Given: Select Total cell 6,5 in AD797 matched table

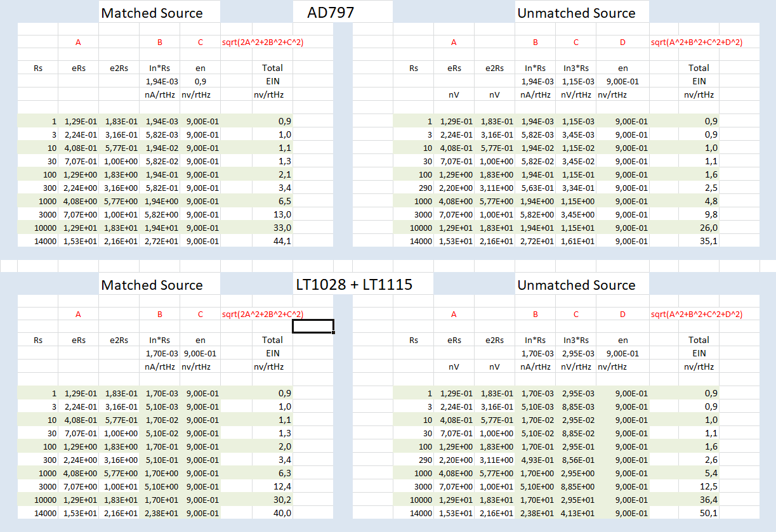Looking at the screenshot, I should [284, 201].
